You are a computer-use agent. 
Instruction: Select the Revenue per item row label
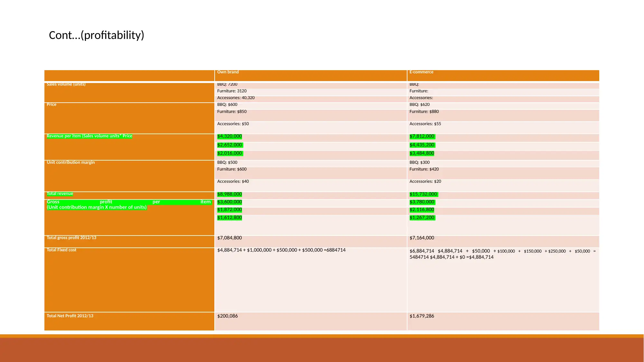[89, 136]
